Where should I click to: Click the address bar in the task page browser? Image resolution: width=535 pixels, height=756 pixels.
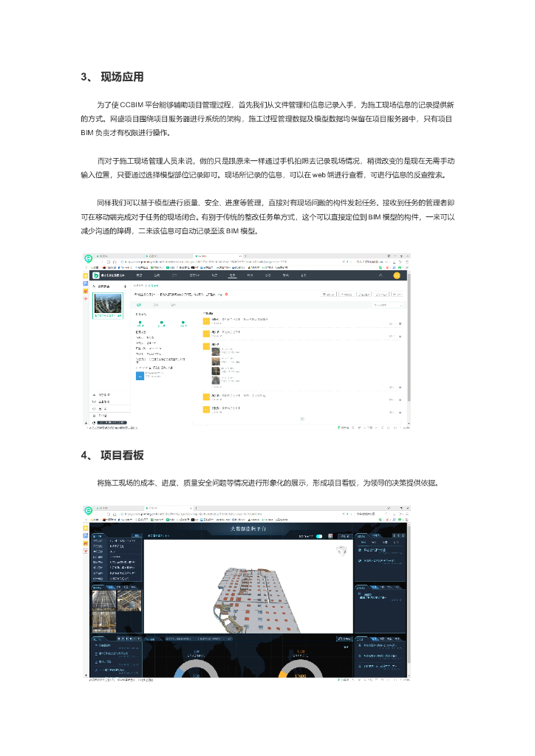[x=229, y=262]
